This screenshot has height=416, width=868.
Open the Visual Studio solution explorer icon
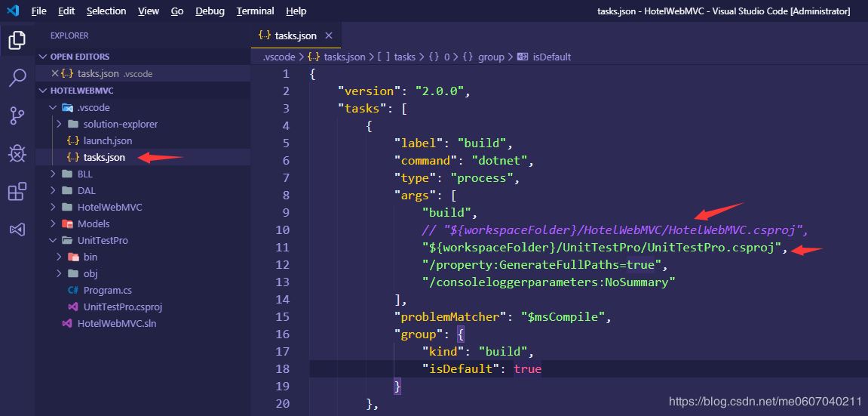click(x=17, y=230)
